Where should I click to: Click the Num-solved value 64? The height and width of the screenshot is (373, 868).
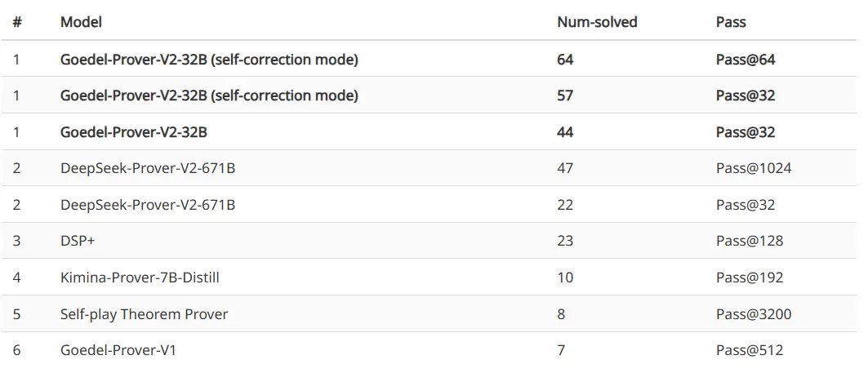coord(565,60)
